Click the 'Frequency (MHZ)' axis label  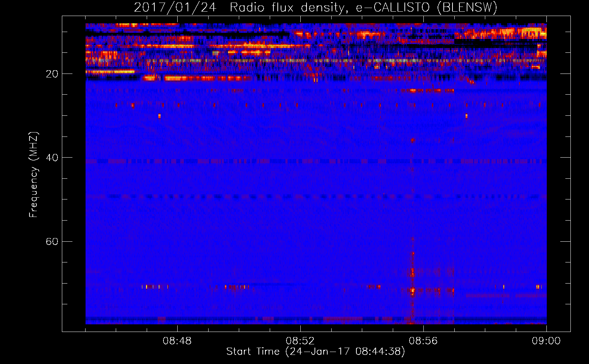point(33,175)
